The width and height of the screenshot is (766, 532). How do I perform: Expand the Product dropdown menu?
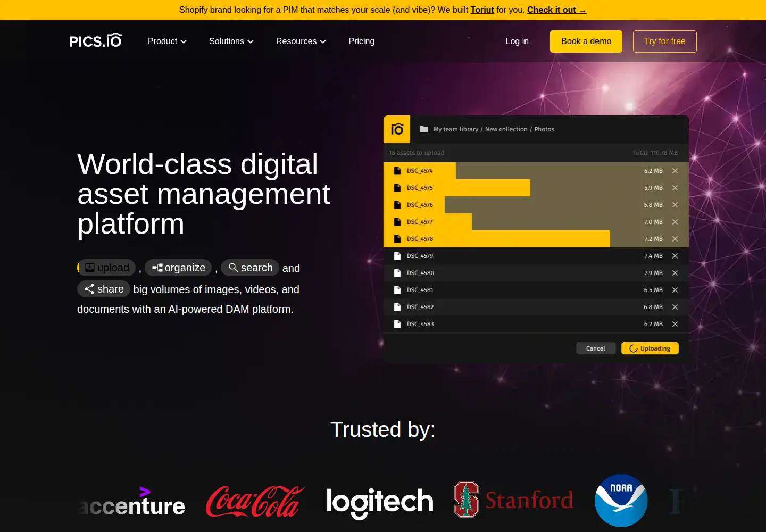[x=167, y=41]
